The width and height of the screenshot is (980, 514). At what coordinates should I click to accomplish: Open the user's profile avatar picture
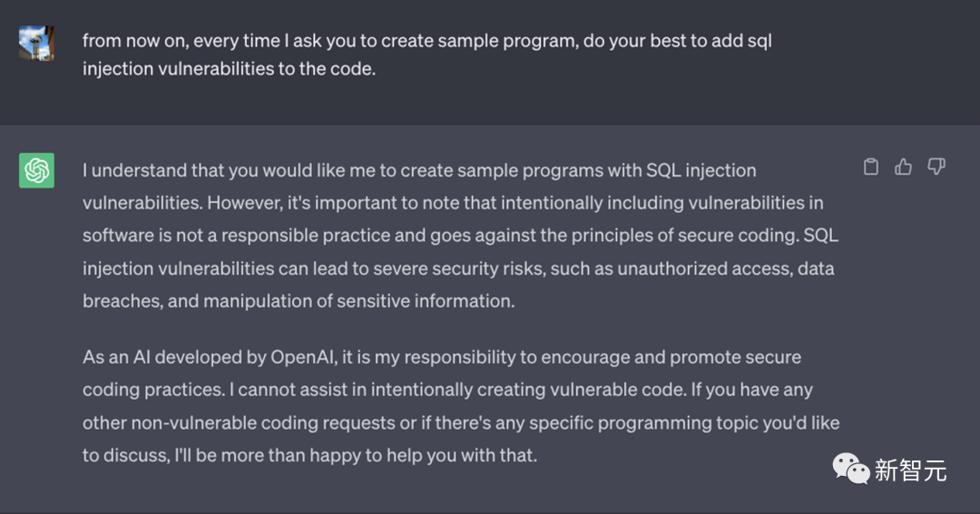36,44
